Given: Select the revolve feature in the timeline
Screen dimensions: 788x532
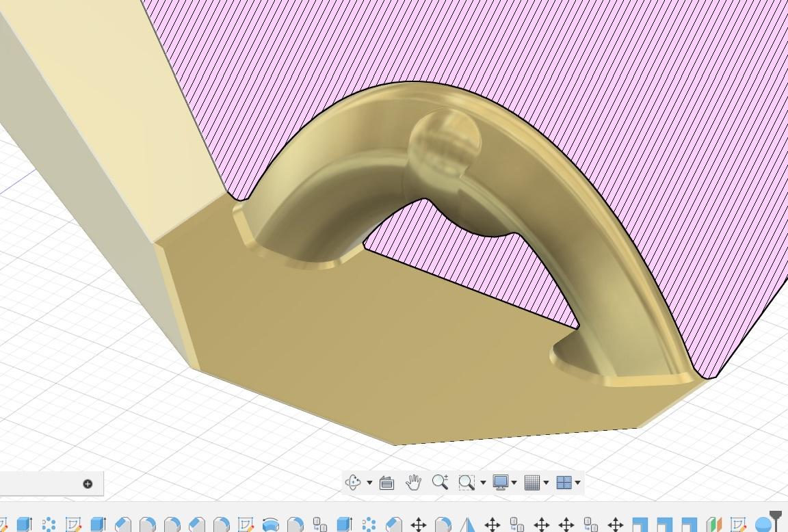Looking at the screenshot, I should [270, 524].
